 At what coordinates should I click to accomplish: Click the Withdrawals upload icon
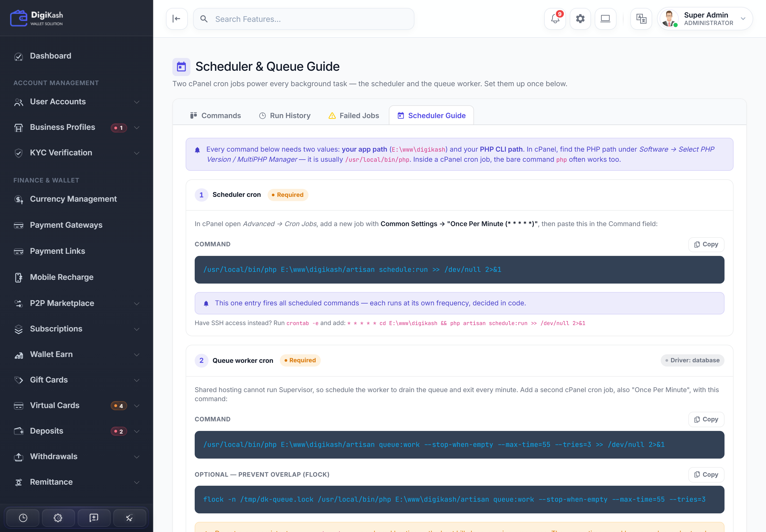point(19,457)
